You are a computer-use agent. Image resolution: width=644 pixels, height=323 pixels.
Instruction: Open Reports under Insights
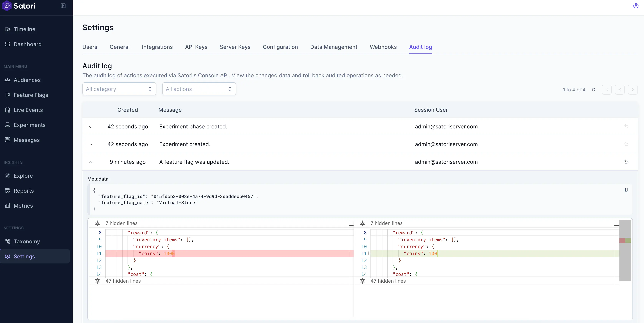23,191
